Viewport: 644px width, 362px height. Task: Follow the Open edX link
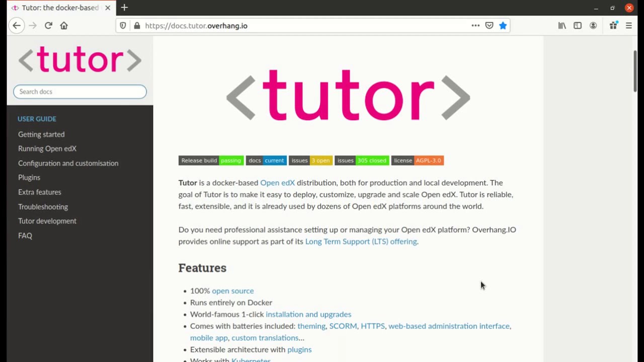tap(277, 183)
